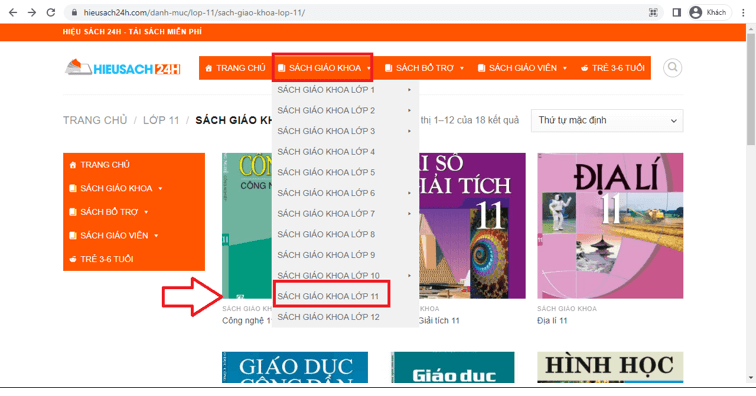Click book icon beside top SÁCH BỔ TRỢ
Image resolution: width=756 pixels, height=396 pixels.
pos(388,68)
